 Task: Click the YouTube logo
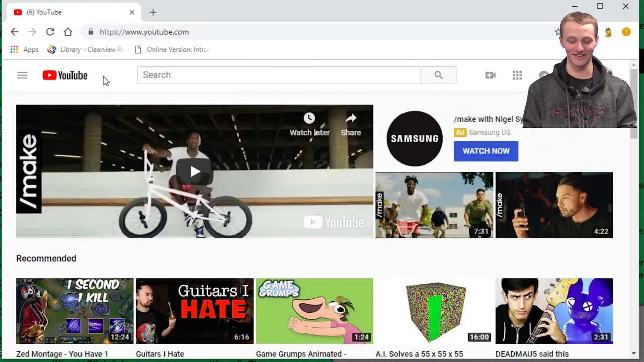pyautogui.click(x=65, y=75)
